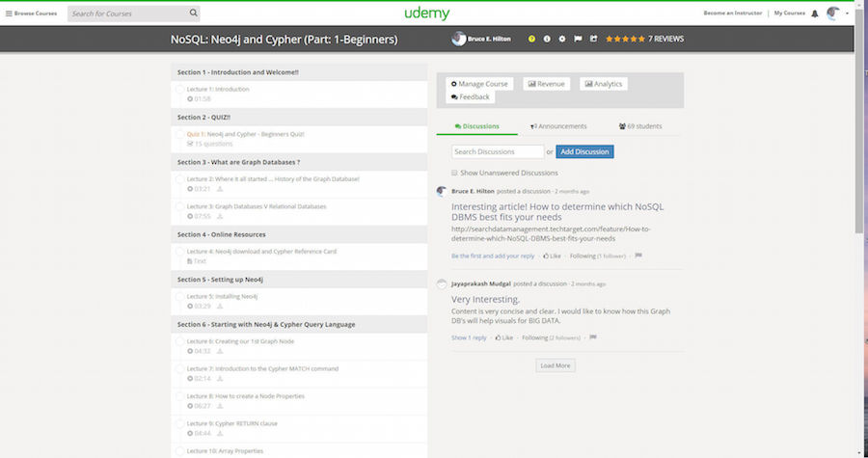The height and width of the screenshot is (458, 868).
Task: Click Bruce E. Hilton's header avatar
Action: click(x=459, y=39)
